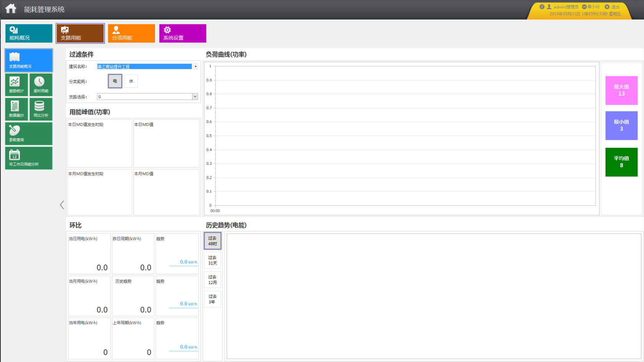Click 历史趋势(电能) heading
The image size is (644, 362).
tap(226, 225)
